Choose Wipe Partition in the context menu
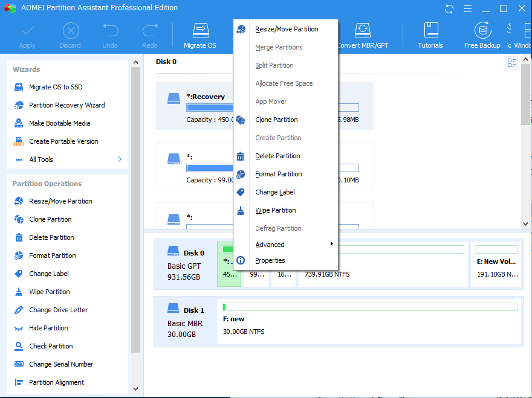 coord(285,211)
